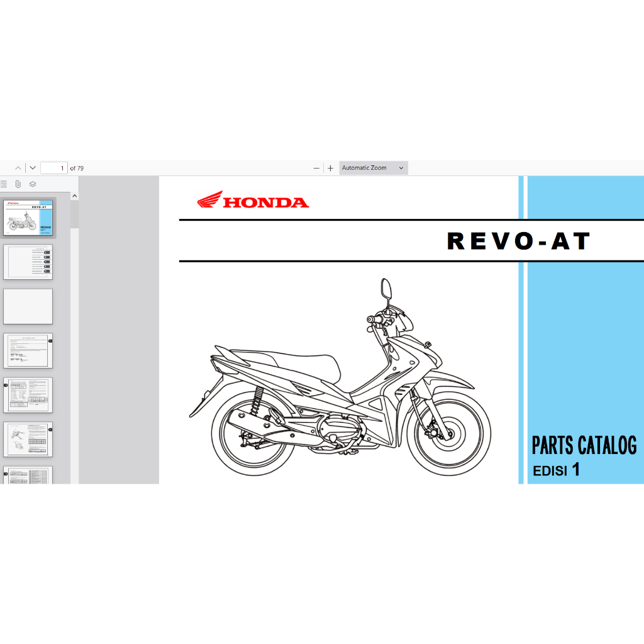Select page 2 contents thumbnail
Screen dimensions: 644x644
coord(28,262)
